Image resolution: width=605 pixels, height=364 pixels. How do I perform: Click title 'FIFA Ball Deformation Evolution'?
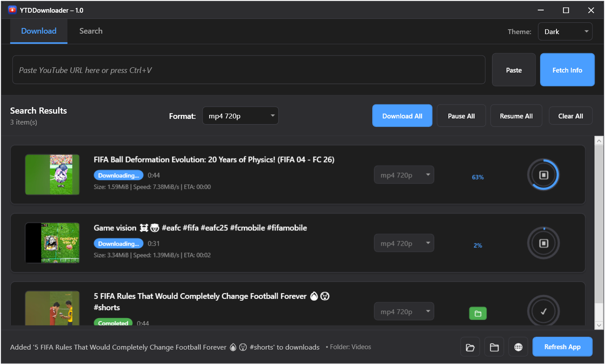coord(214,159)
